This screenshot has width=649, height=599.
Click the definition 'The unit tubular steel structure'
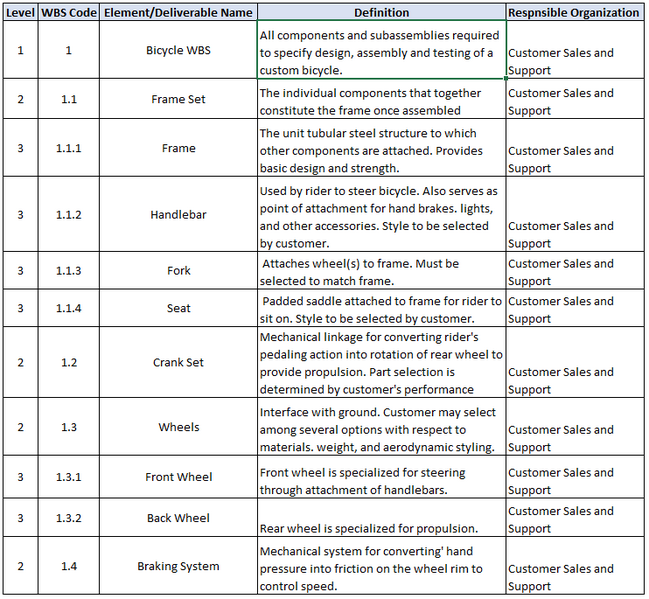(x=382, y=148)
